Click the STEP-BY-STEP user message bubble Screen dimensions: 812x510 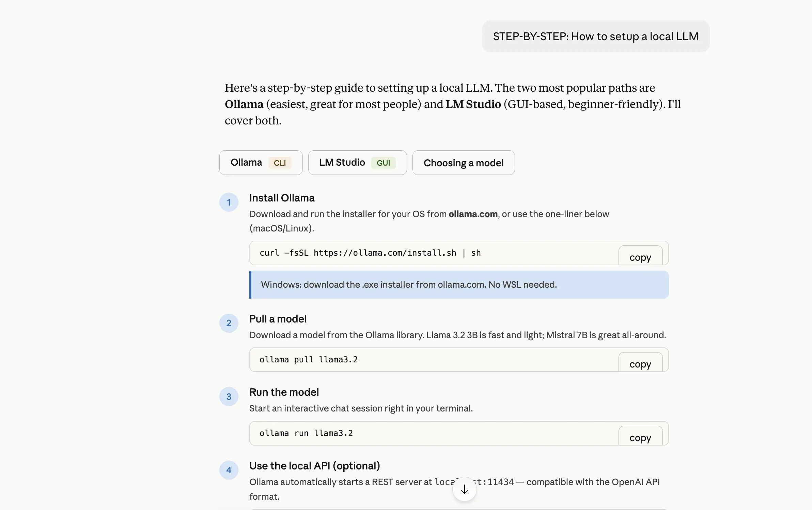(596, 36)
